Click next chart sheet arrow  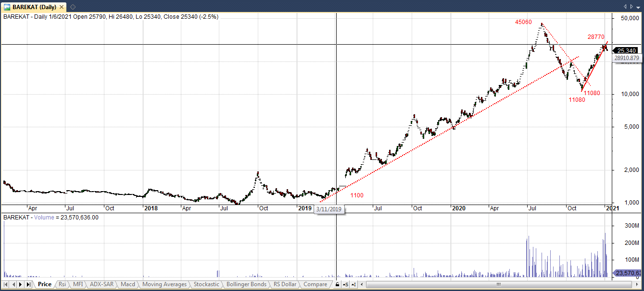tap(21, 284)
